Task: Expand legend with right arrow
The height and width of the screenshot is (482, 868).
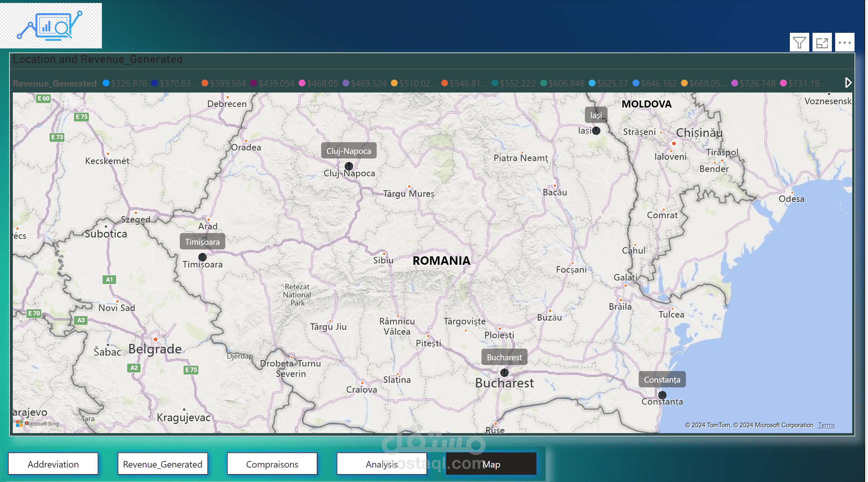Action: tap(848, 83)
